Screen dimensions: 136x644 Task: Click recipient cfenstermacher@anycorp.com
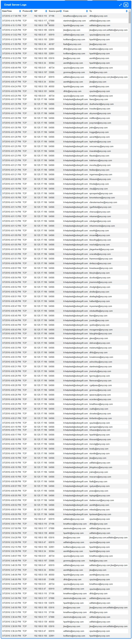(103, 203)
